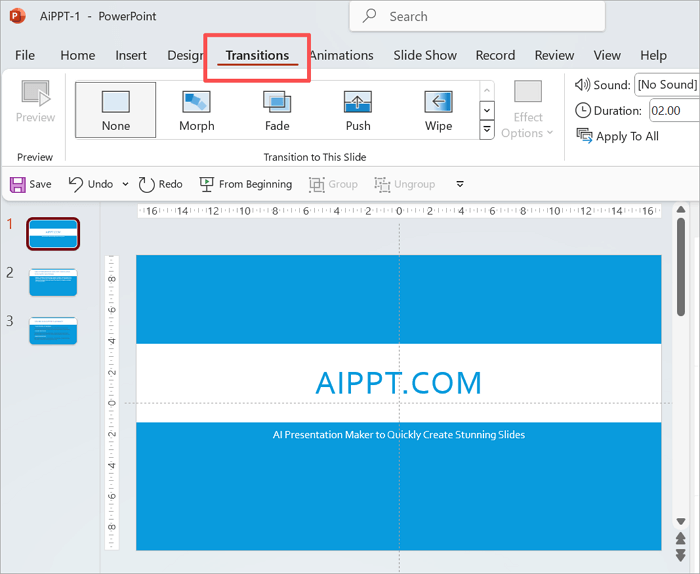Start slideshow From Beginning
This screenshot has width=700, height=574.
[246, 184]
